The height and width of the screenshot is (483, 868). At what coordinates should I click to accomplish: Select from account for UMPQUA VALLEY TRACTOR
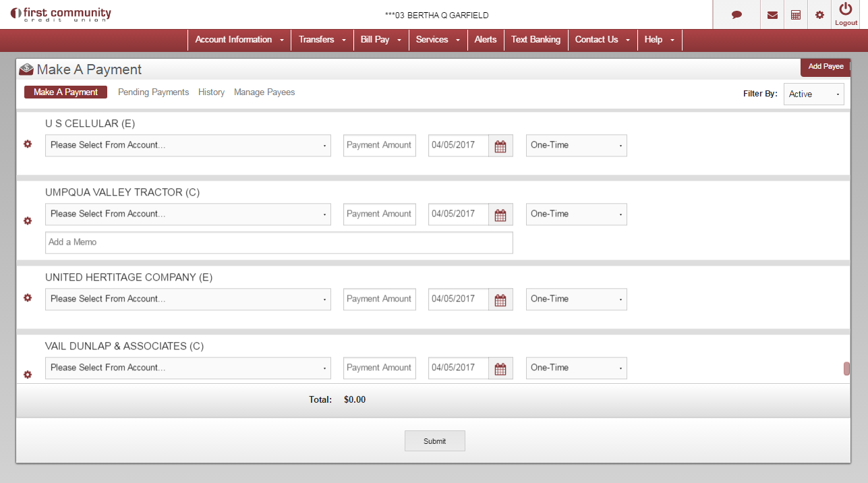coord(188,215)
